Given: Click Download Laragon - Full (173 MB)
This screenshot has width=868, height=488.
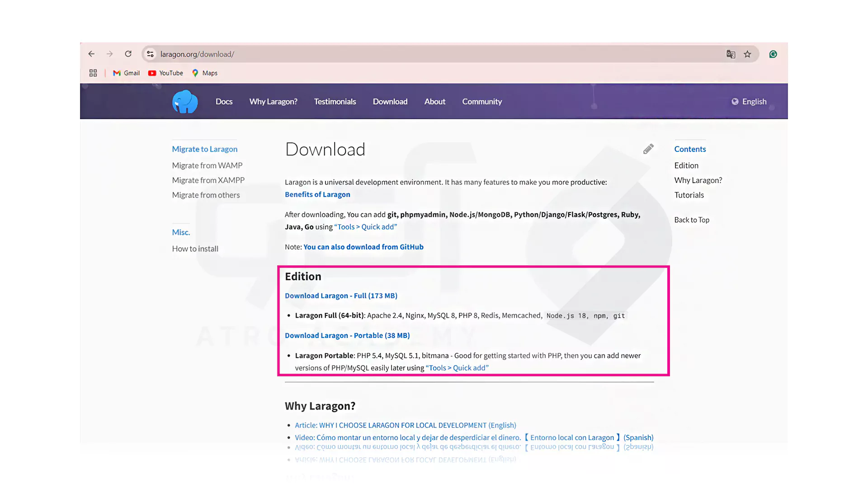Looking at the screenshot, I should 341,296.
